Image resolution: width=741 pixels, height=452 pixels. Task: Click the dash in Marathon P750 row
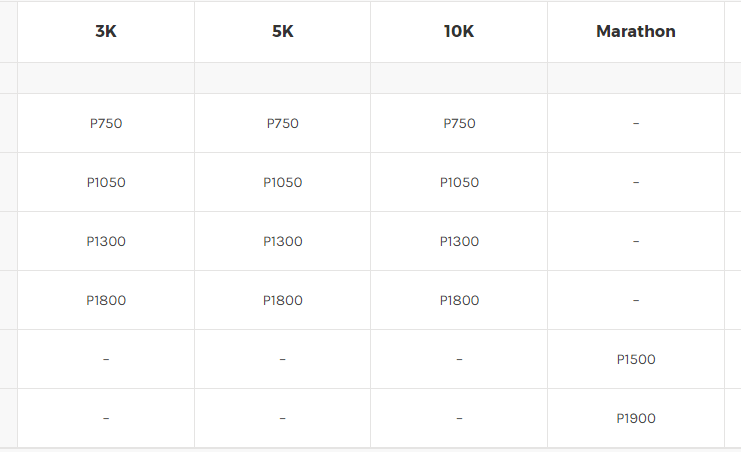636,123
